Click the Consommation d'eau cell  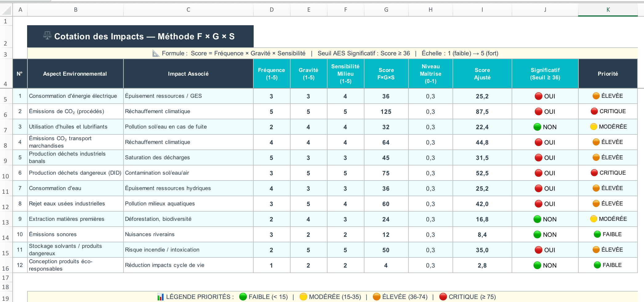coord(75,189)
